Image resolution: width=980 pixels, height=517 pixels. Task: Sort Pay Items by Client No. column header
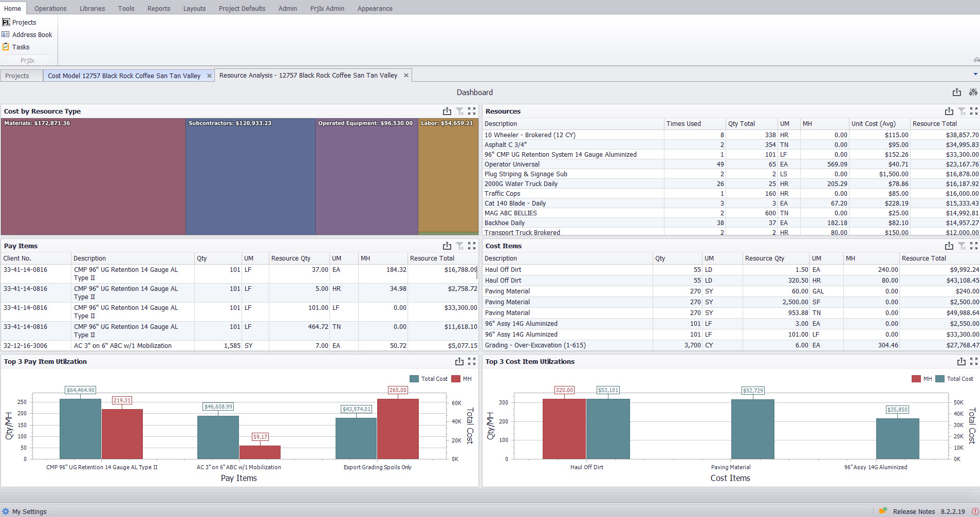[x=35, y=258]
